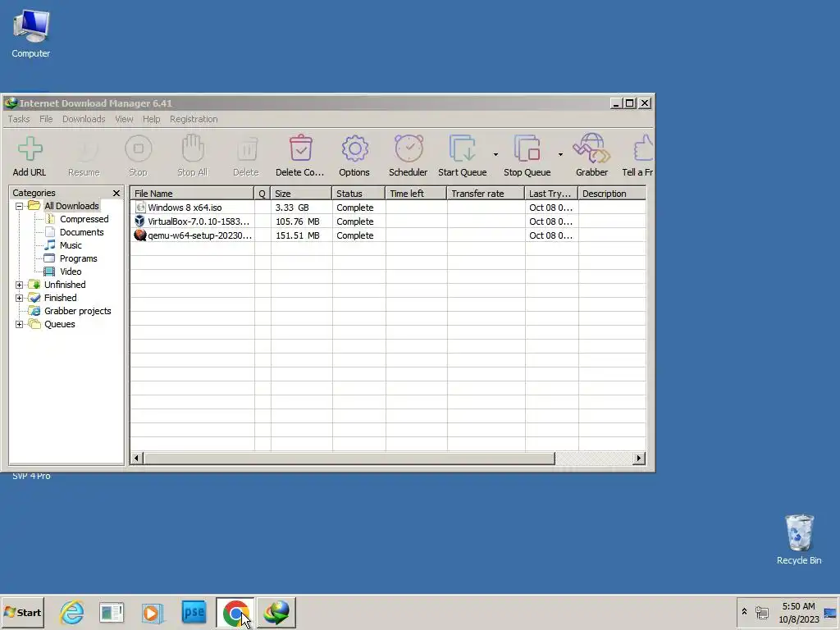Select the qemu-w64-setup download row
The image size is (840, 630).
pyautogui.click(x=388, y=235)
